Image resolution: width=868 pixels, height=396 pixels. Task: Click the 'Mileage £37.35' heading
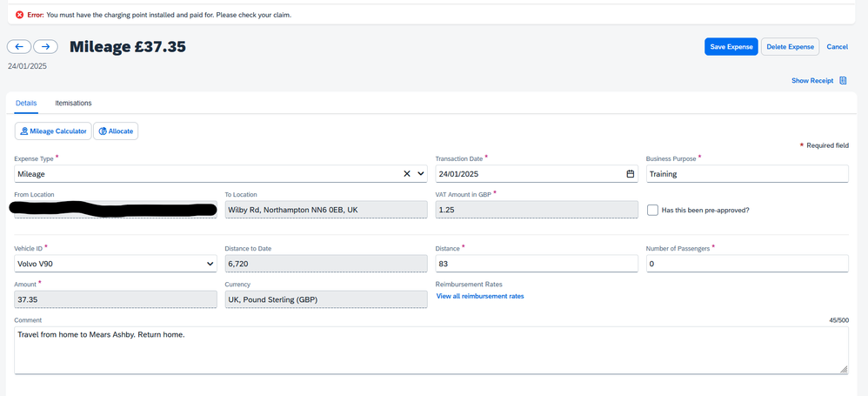(x=128, y=47)
